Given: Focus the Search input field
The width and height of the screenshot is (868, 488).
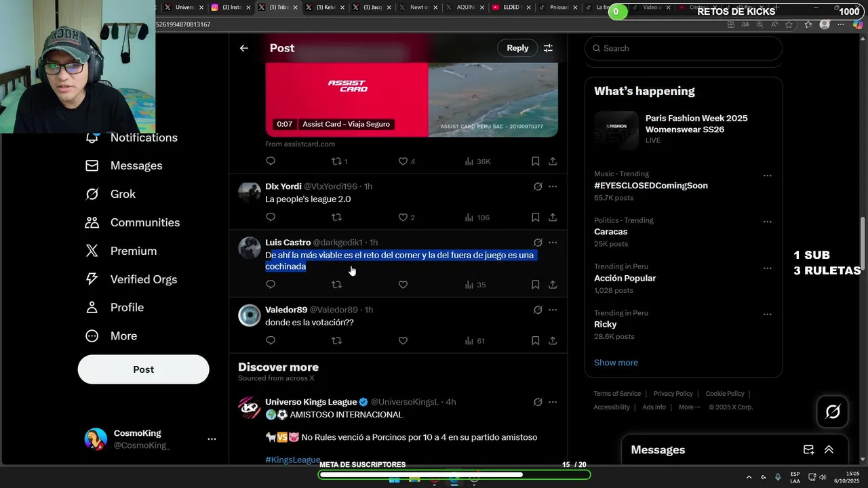Looking at the screenshot, I should [x=684, y=48].
